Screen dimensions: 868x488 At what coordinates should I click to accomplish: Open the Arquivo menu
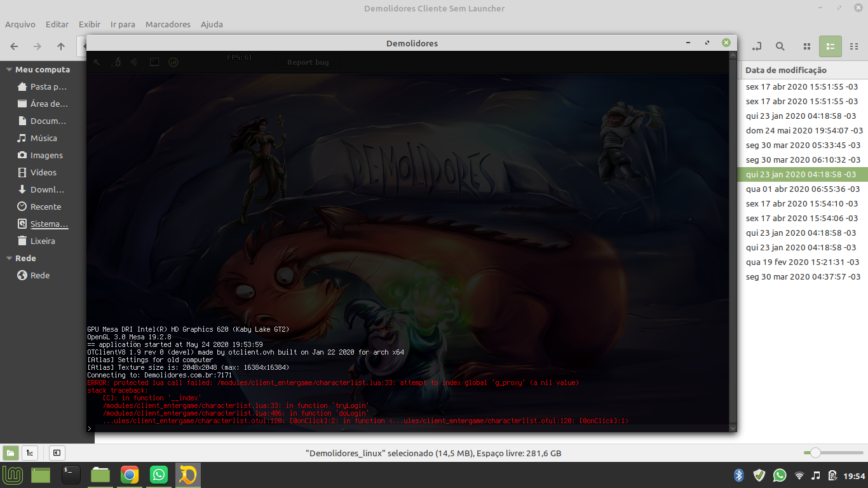(20, 24)
